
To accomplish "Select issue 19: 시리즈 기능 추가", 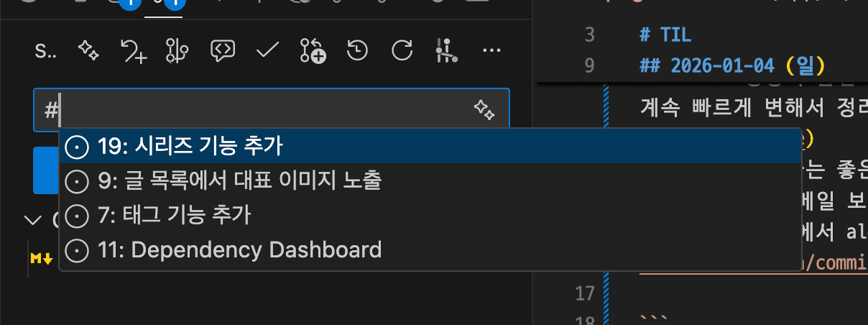I will [x=430, y=147].
